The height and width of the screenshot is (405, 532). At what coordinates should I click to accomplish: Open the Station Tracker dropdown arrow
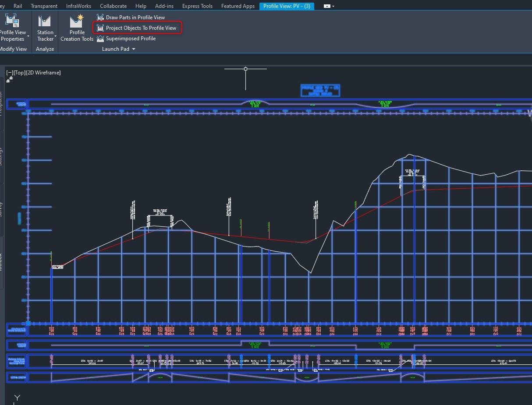55,37
